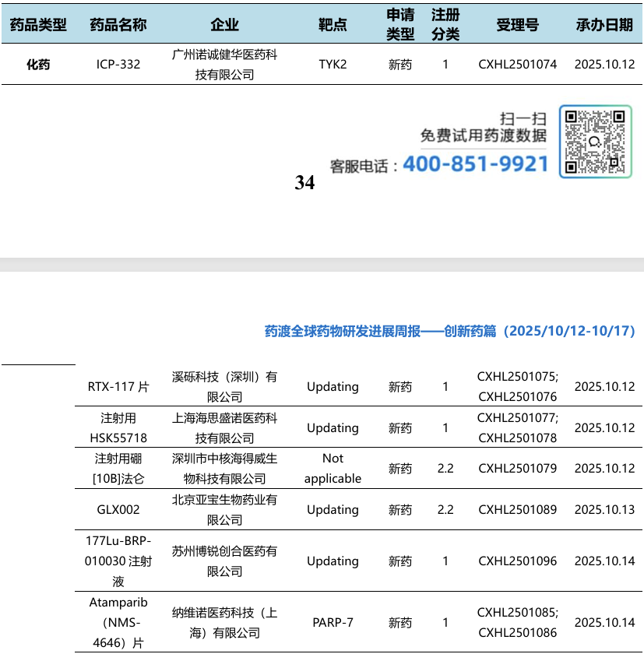Click the RTX-117 片 drug name
The height and width of the screenshot is (654, 644).
click(x=118, y=387)
